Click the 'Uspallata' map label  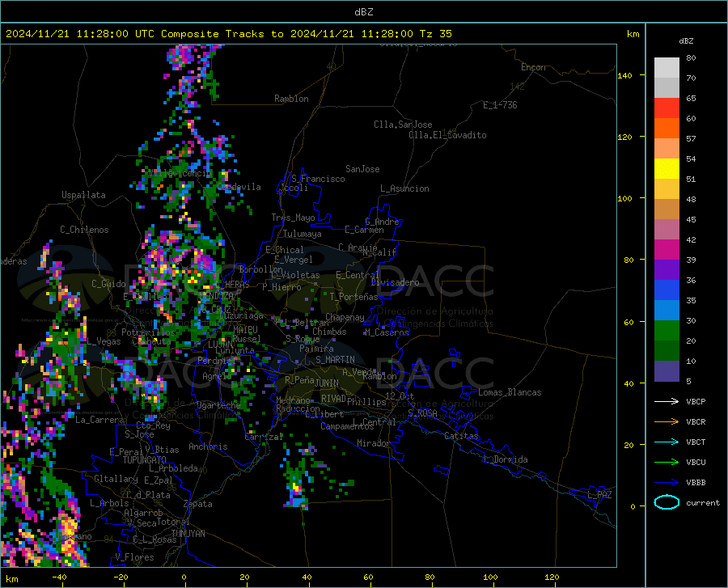(x=83, y=195)
